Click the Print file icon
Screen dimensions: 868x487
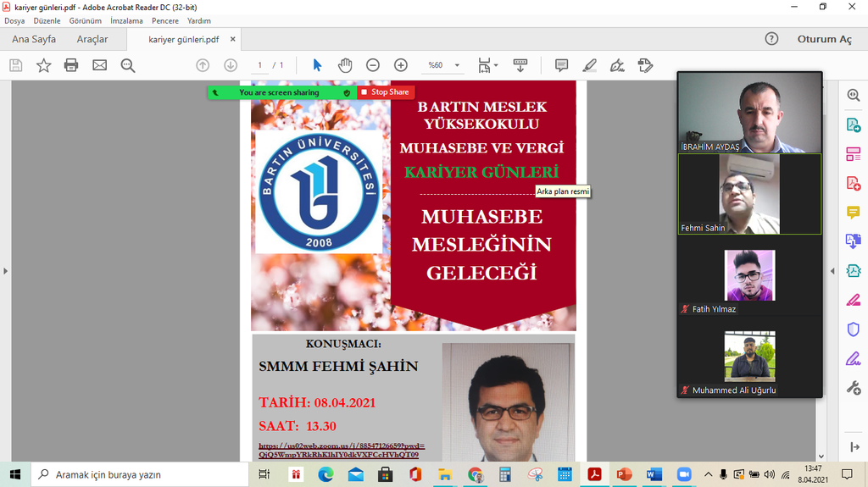71,65
